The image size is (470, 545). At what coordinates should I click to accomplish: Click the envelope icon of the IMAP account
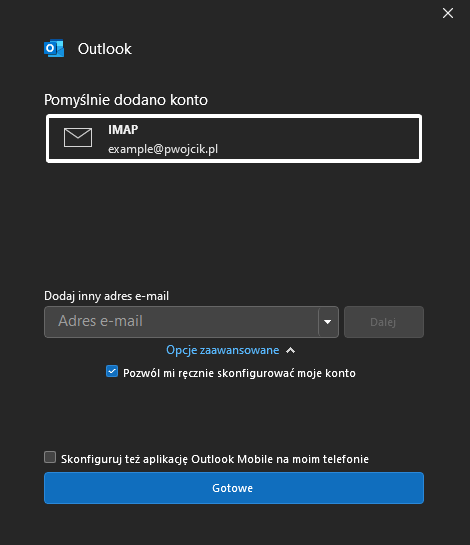click(x=78, y=137)
